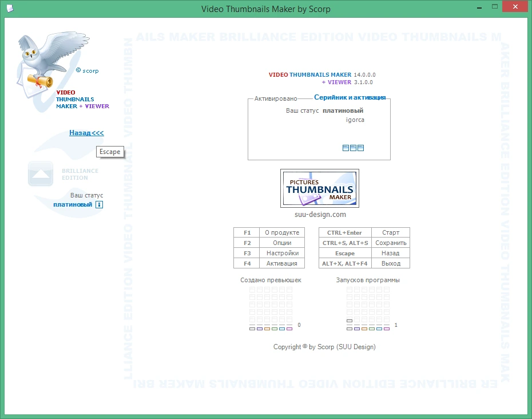Click the third blue square in activation box
532x419 pixels.
360,148
